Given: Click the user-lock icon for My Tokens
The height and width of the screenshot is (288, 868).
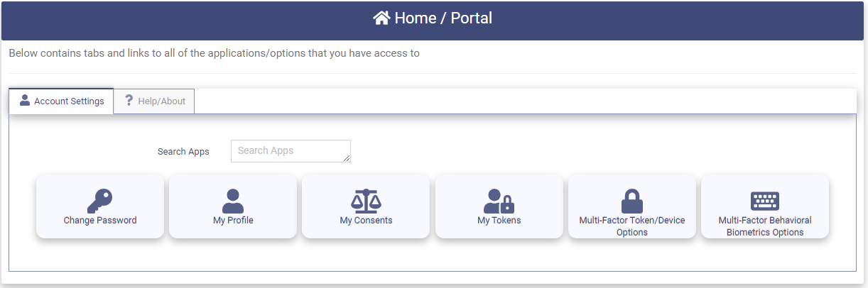Looking at the screenshot, I should pyautogui.click(x=499, y=201).
